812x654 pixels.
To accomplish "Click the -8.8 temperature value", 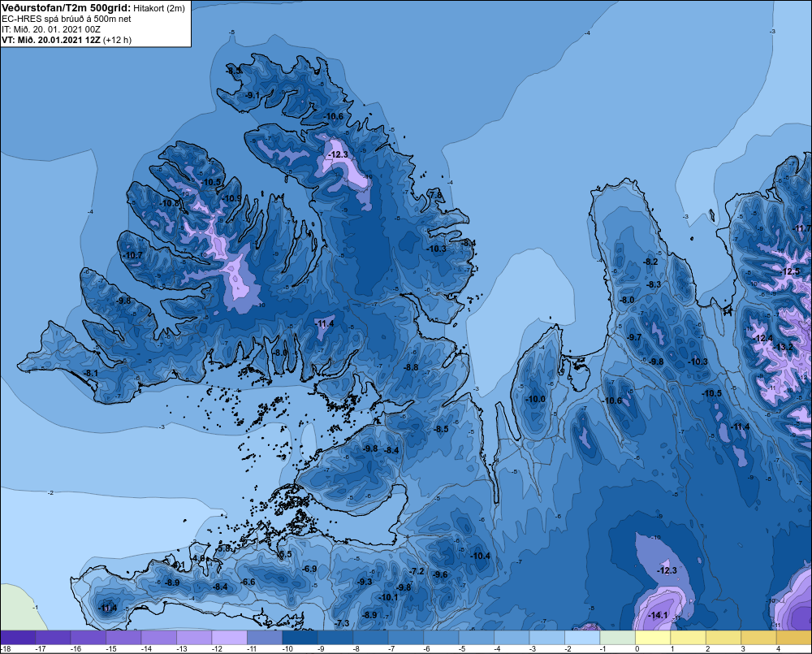I will click(411, 367).
